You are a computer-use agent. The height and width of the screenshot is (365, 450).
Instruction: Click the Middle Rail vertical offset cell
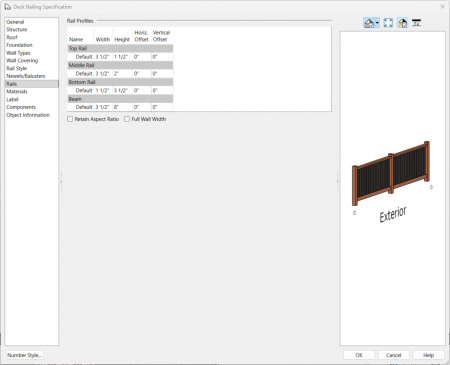(x=162, y=73)
